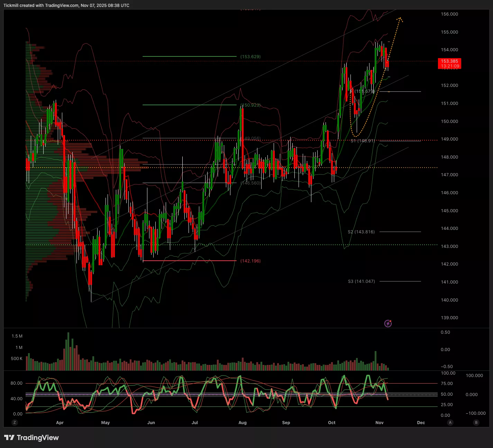493x448 pixels.
Task: Open the Tickmill TradingView.com header text
Action: click(66, 6)
